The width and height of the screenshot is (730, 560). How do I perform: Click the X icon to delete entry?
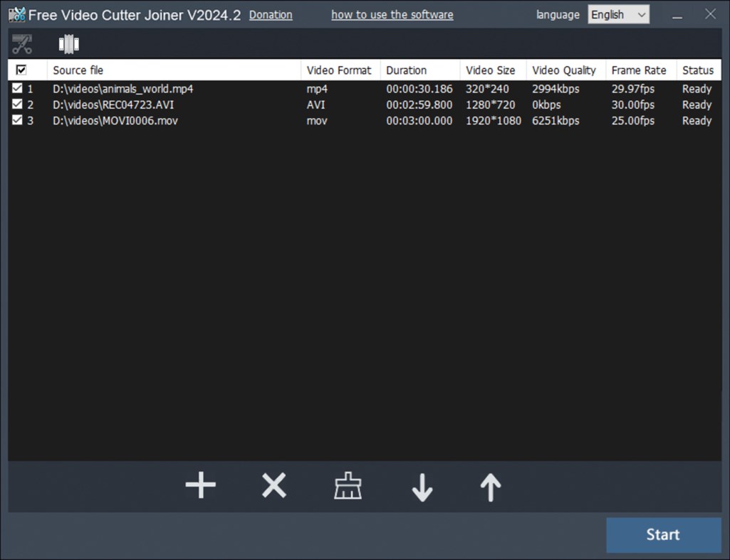tap(274, 486)
